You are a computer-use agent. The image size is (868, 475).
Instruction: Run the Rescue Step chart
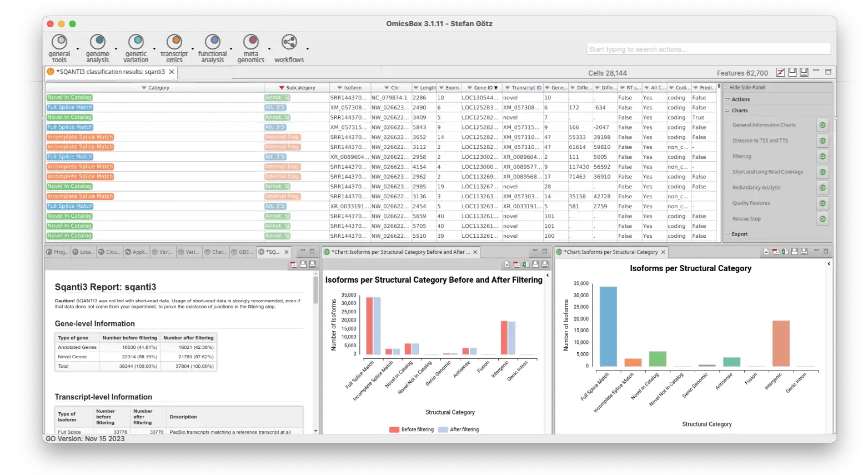click(822, 218)
